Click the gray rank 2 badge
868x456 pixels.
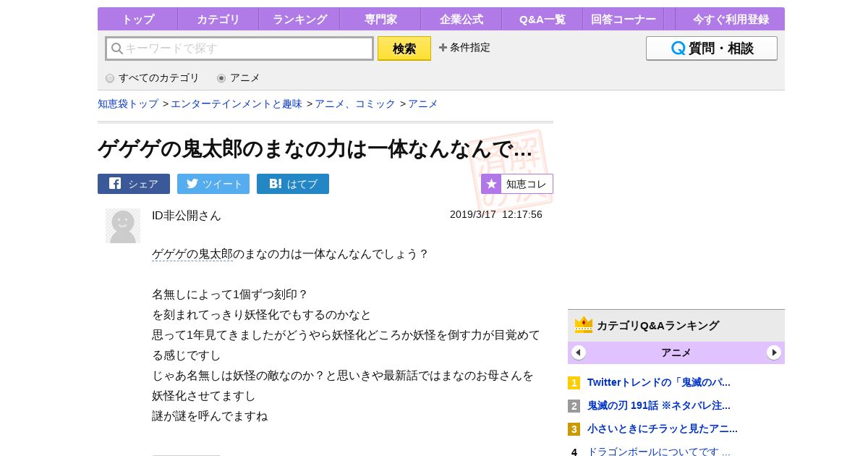(574, 406)
